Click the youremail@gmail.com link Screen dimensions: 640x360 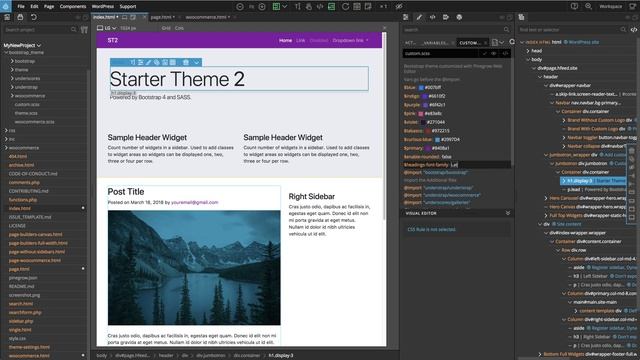(x=194, y=202)
